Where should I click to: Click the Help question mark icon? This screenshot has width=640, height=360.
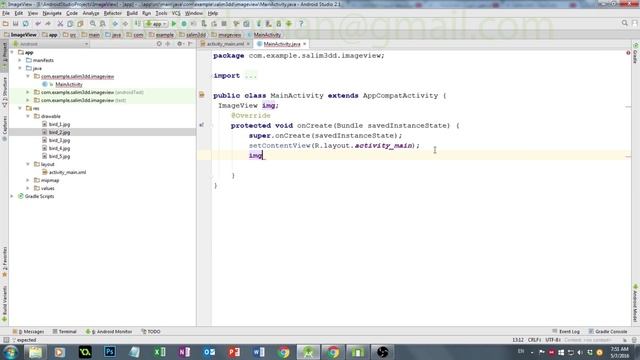[x=301, y=24]
